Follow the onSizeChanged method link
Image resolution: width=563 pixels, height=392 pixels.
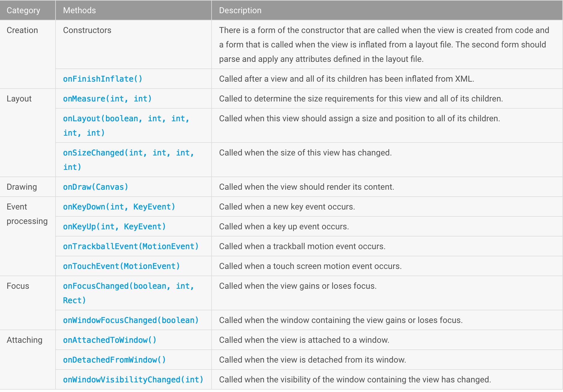click(128, 153)
